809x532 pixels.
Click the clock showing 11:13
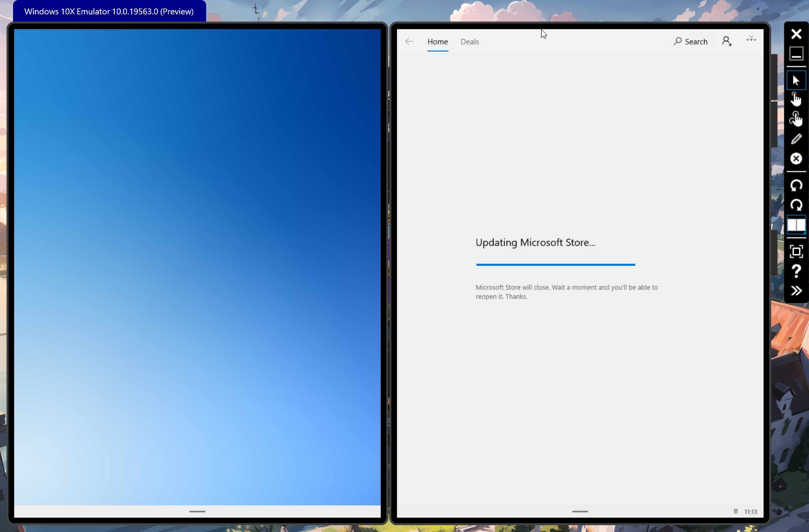click(750, 512)
